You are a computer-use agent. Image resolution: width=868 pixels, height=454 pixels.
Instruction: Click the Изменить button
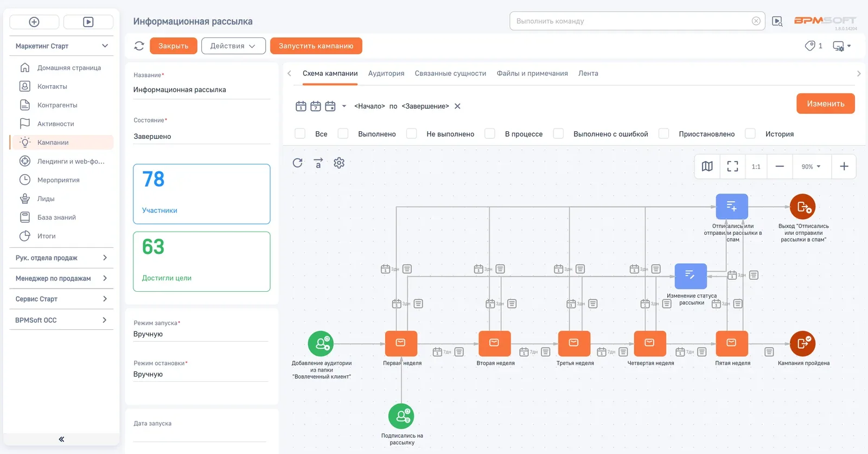pos(825,104)
